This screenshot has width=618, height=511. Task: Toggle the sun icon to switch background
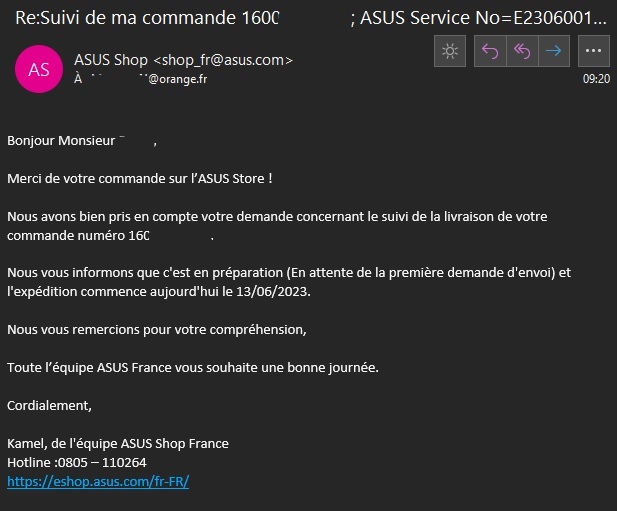pyautogui.click(x=451, y=52)
